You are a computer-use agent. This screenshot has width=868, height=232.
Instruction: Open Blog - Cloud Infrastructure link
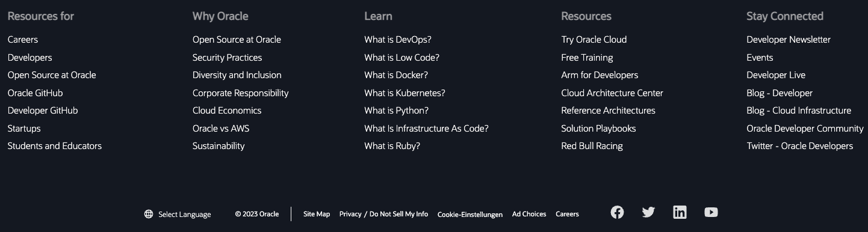(799, 111)
